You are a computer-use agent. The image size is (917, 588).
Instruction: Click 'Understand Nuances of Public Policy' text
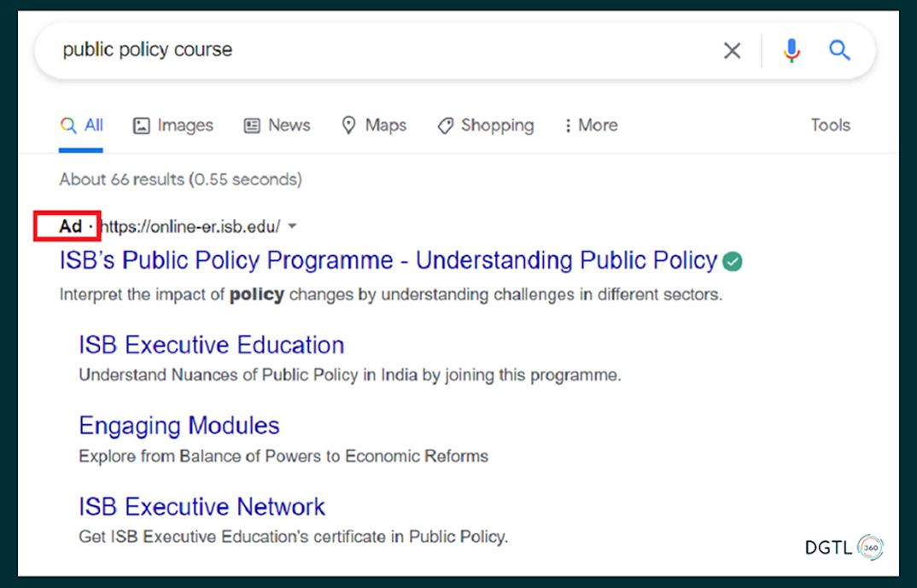350,375
